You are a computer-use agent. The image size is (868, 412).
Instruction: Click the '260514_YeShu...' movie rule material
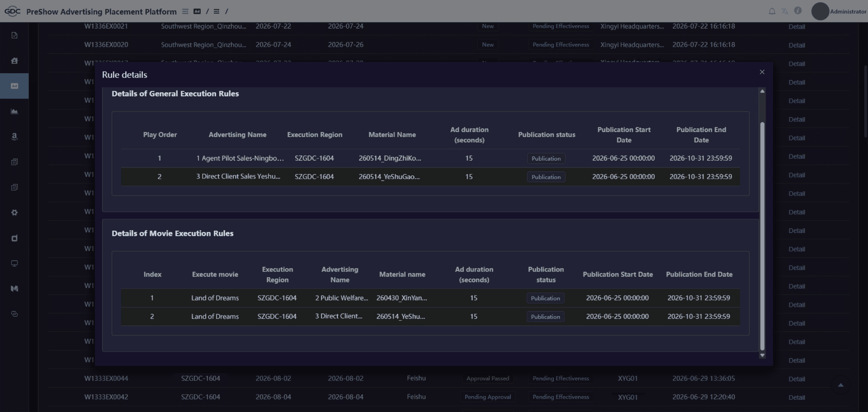click(400, 316)
